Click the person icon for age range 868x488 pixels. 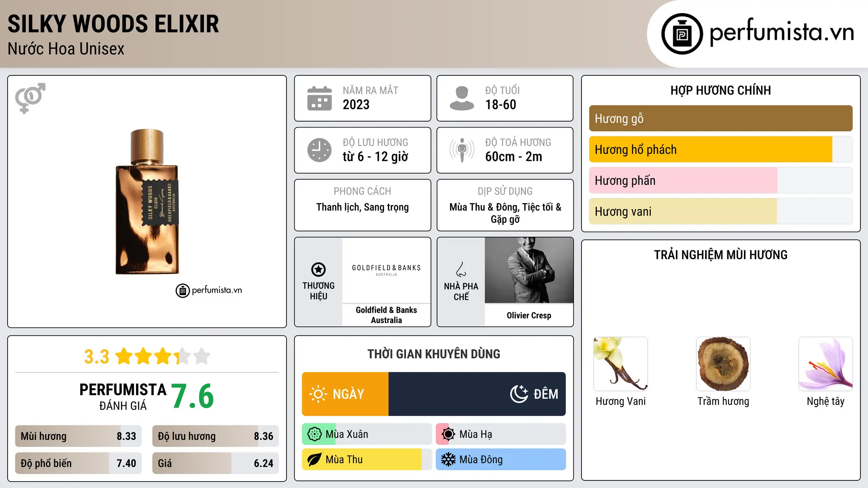(x=462, y=98)
